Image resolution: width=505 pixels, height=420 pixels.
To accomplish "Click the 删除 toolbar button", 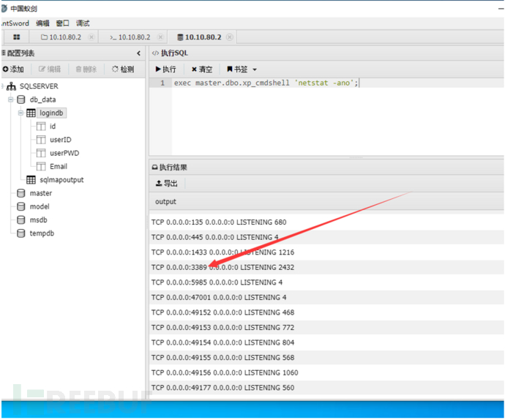I will [x=86, y=69].
